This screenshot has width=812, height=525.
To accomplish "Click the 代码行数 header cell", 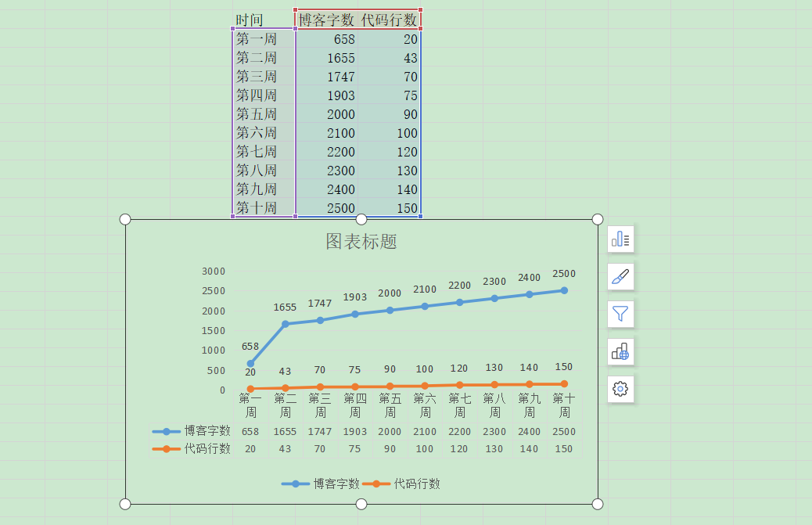I will (x=389, y=20).
